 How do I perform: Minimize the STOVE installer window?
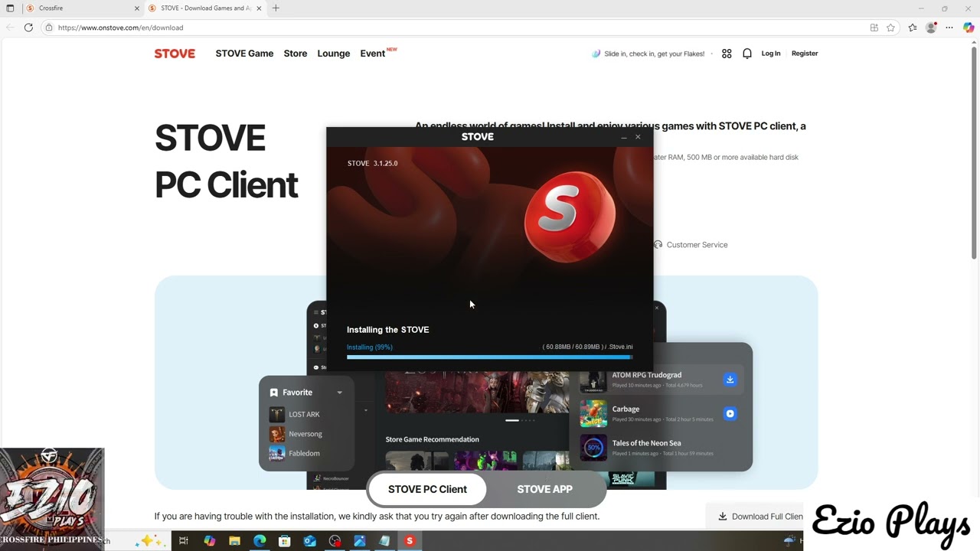click(624, 137)
